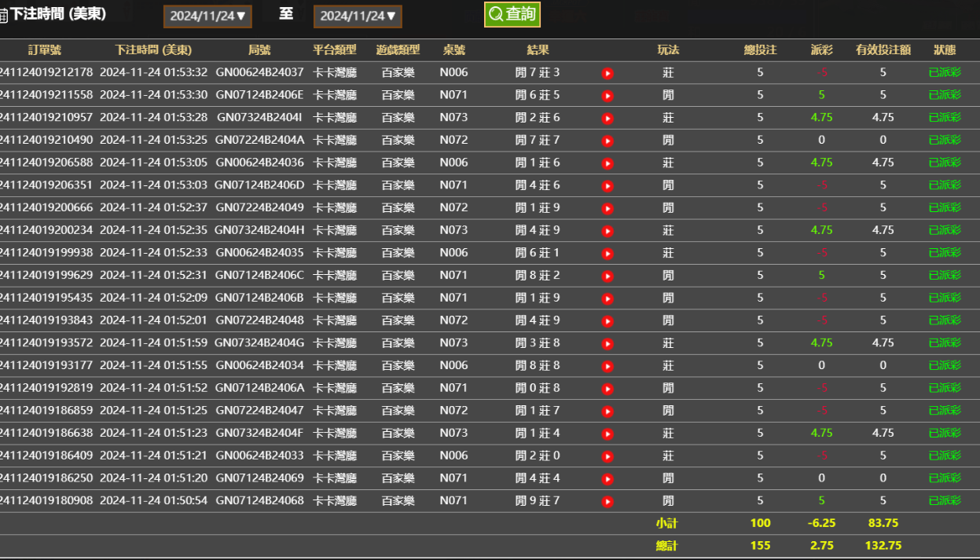Image resolution: width=980 pixels, height=560 pixels.
Task: Click the dropdown arrow on the first date selector
Action: point(244,15)
